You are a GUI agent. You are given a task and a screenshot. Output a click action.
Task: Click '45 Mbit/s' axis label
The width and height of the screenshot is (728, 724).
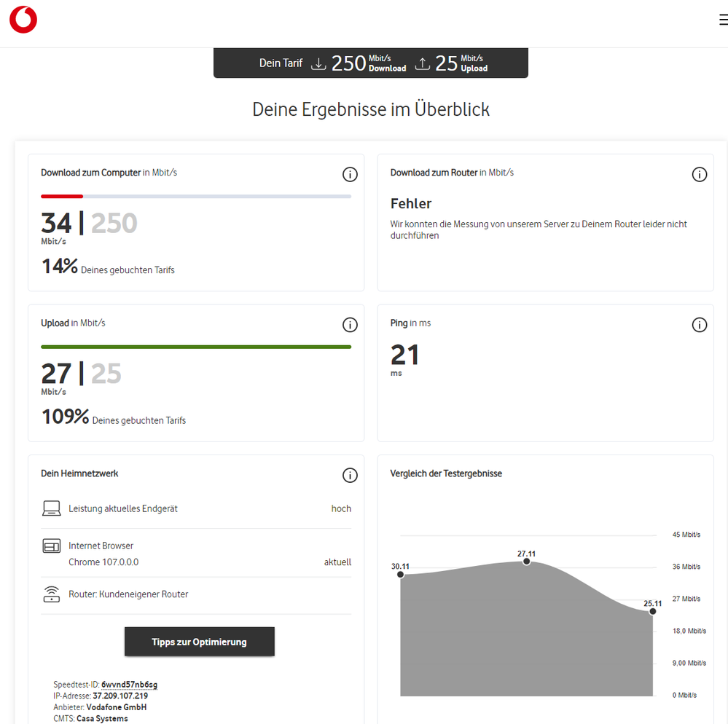686,535
